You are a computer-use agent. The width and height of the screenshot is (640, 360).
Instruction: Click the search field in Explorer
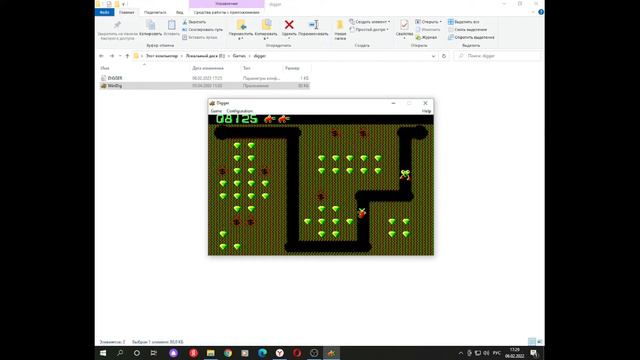[498, 56]
